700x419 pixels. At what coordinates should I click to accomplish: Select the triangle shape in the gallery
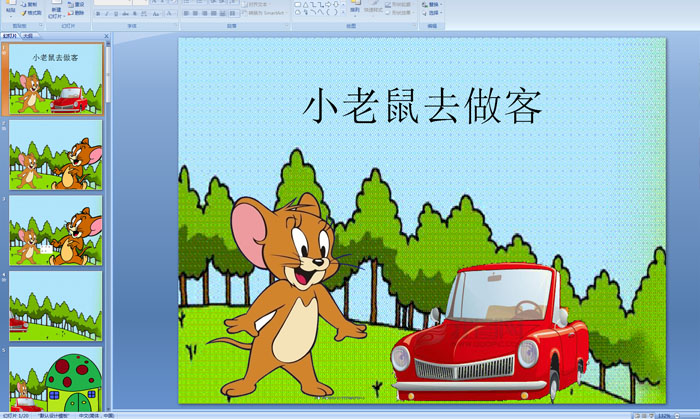pos(305,5)
